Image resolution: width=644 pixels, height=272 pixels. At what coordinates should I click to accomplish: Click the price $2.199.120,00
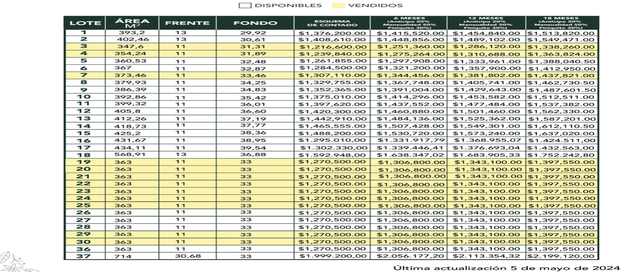[x=560, y=256]
